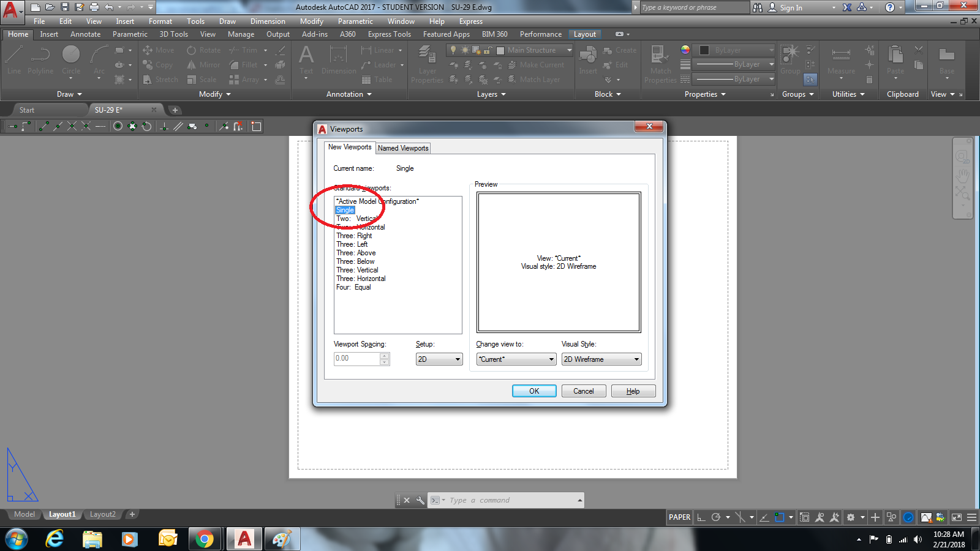980x551 pixels.
Task: Click the New file icon in quick access toolbar
Action: coord(35,7)
